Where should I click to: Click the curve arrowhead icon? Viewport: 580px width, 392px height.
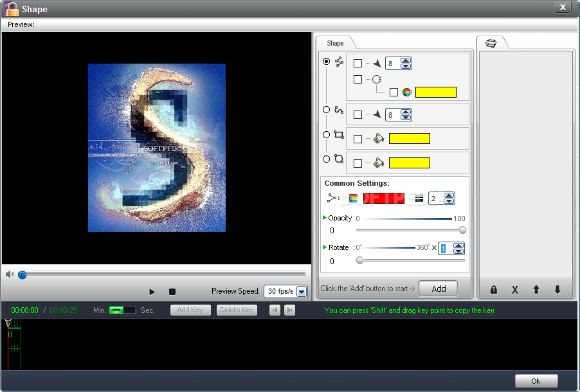(x=377, y=114)
